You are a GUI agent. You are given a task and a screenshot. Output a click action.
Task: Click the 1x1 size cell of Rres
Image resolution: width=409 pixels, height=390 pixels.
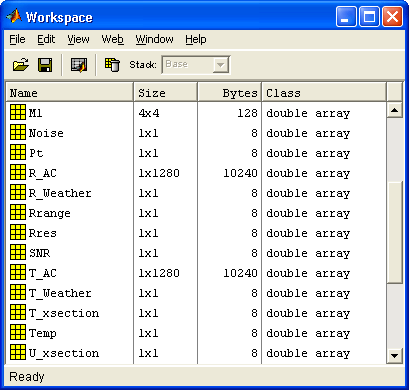pyautogui.click(x=148, y=233)
